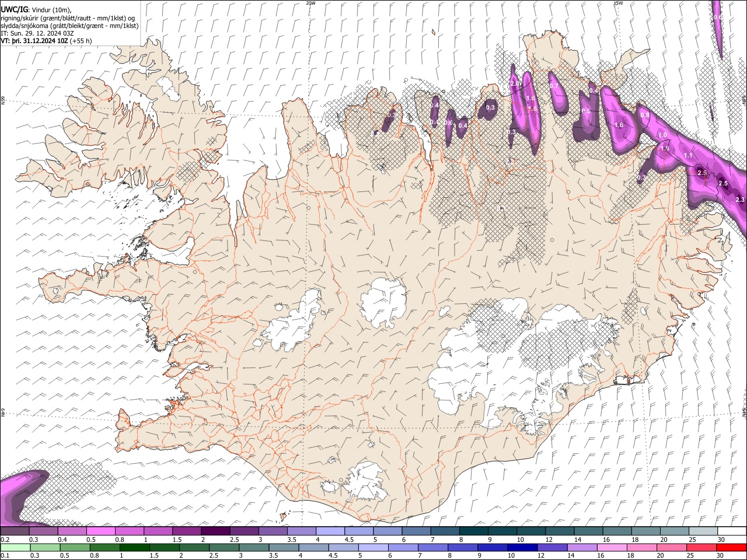
Task: Click the '12' label under the purple legend row
Action: [x=549, y=540]
